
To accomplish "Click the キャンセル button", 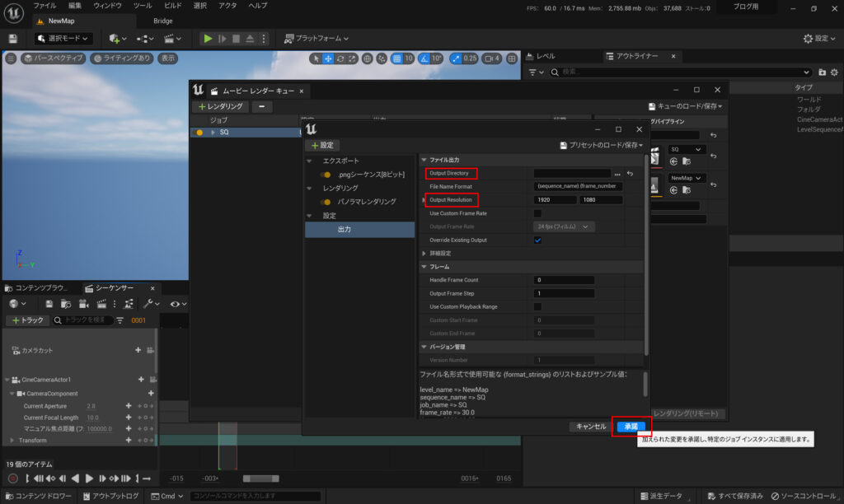I will coord(590,427).
